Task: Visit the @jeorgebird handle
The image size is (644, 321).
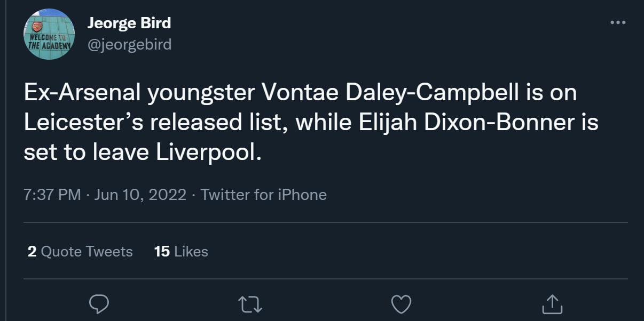Action: tap(129, 44)
